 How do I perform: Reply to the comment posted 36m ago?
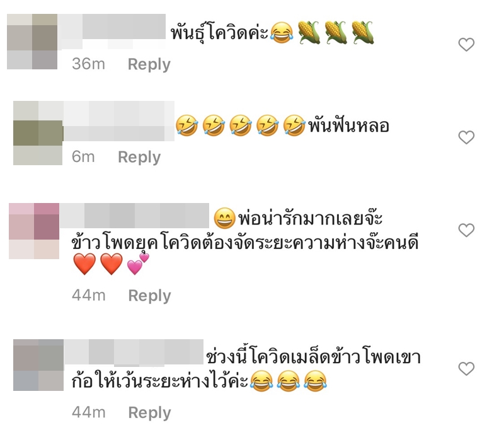click(x=149, y=64)
